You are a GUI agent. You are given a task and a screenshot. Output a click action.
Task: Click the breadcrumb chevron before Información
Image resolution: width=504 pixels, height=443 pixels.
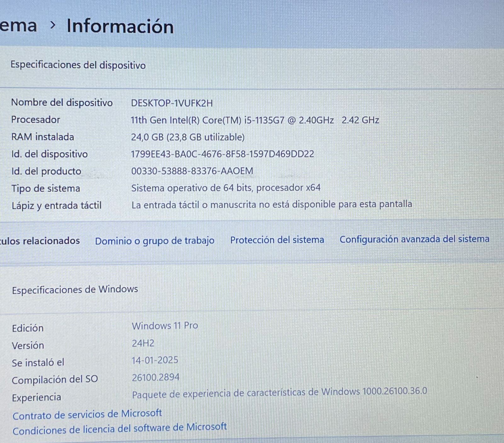click(53, 25)
